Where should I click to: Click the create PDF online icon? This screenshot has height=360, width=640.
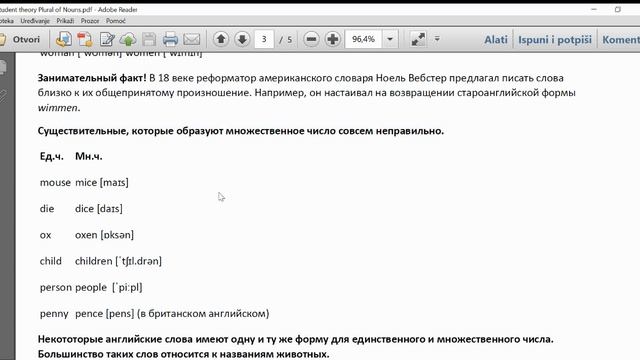(64, 40)
